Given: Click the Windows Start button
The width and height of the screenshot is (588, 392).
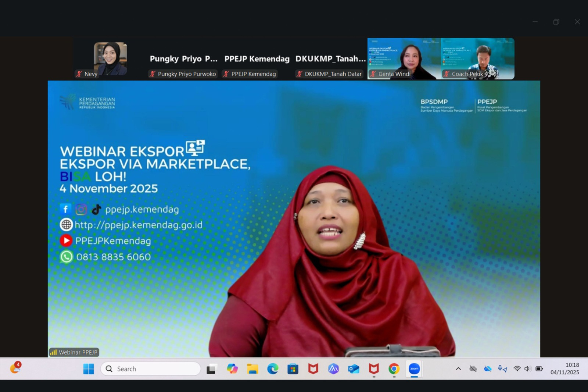Looking at the screenshot, I should point(89,369).
